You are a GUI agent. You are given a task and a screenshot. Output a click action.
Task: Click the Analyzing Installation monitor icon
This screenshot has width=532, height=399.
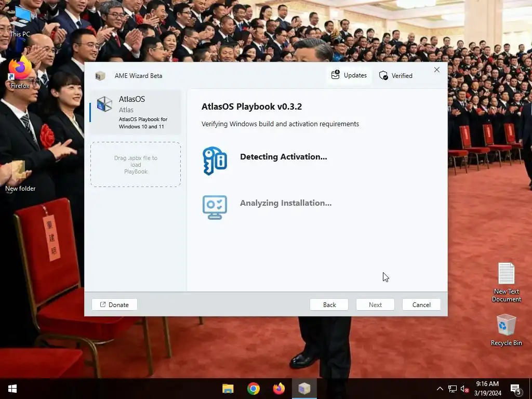[215, 207]
